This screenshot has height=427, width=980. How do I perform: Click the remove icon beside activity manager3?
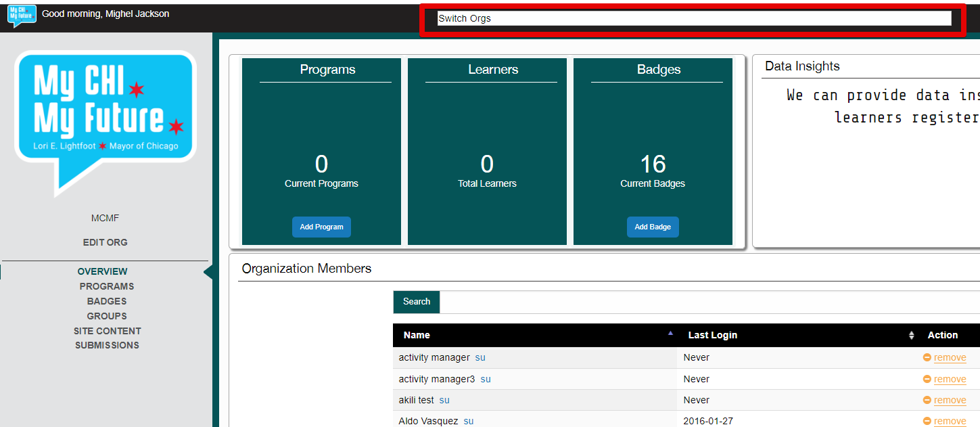click(x=927, y=380)
